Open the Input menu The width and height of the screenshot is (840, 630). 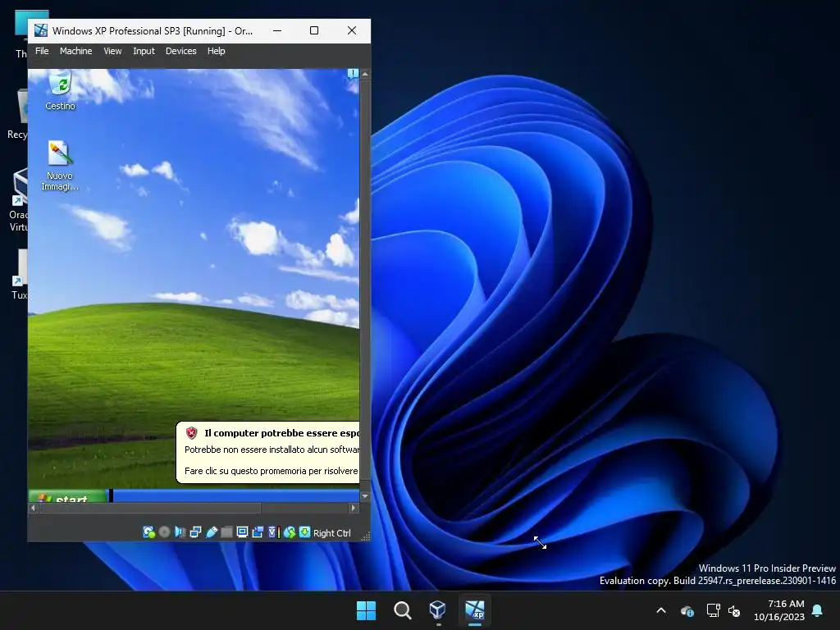point(144,51)
